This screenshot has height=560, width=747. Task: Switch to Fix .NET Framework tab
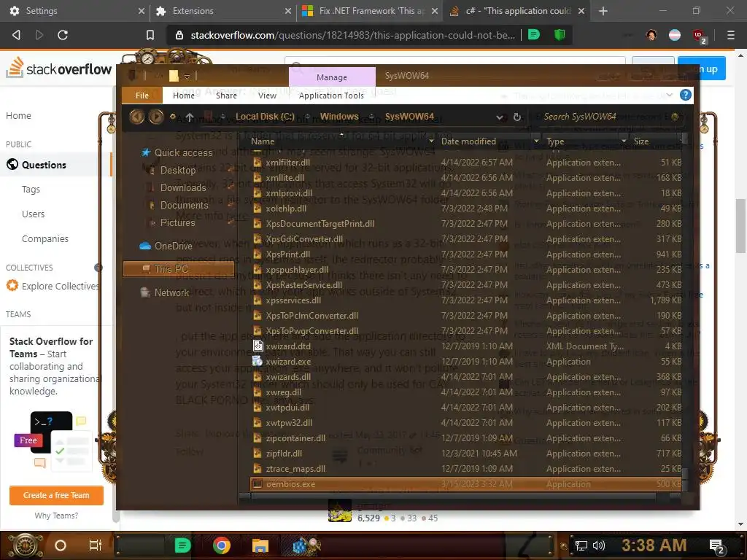point(369,10)
